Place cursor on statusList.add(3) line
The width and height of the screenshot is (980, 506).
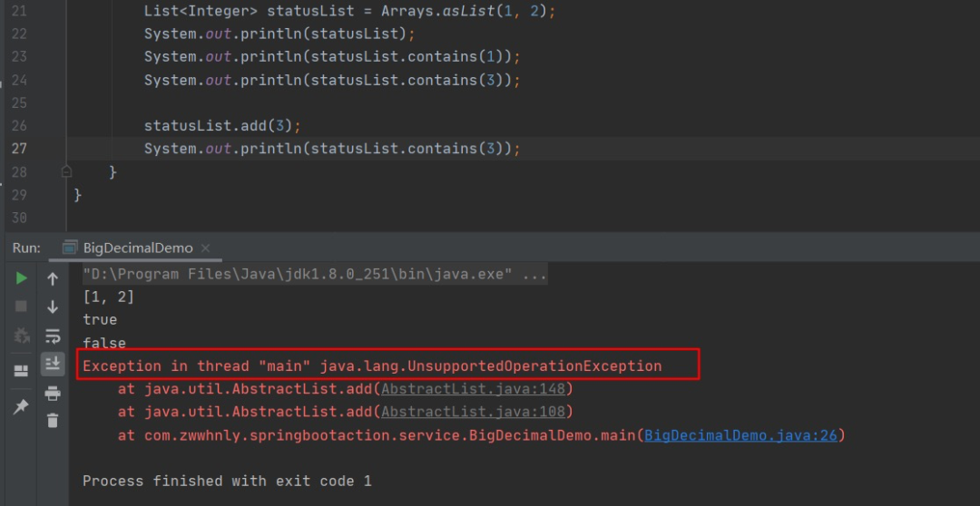click(222, 125)
